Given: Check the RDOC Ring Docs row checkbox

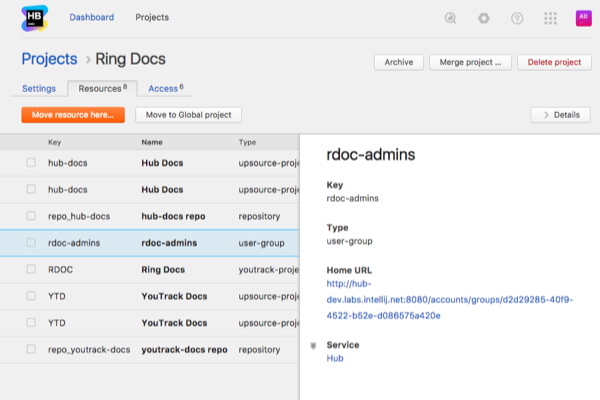Looking at the screenshot, I should [x=31, y=269].
